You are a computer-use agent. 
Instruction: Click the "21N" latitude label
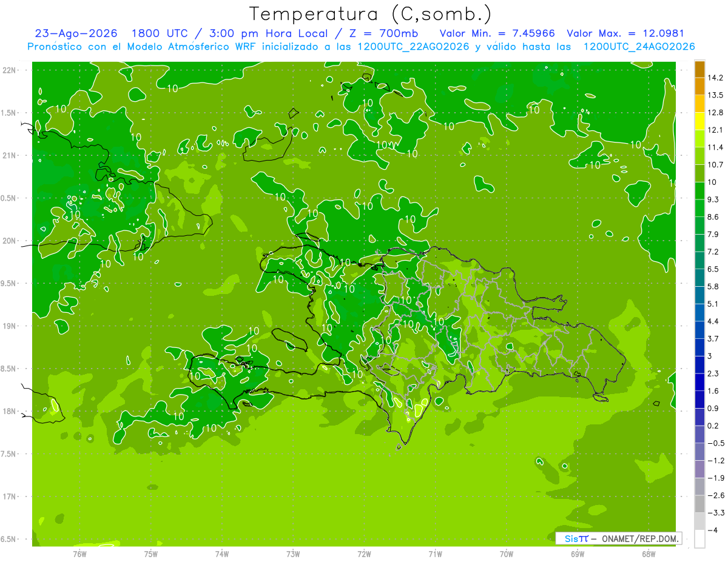[x=9, y=156]
